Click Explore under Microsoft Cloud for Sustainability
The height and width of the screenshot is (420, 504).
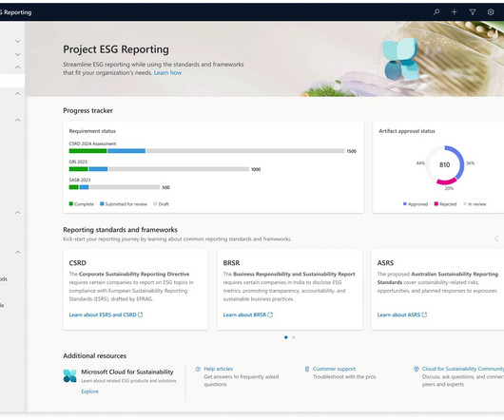coord(89,391)
